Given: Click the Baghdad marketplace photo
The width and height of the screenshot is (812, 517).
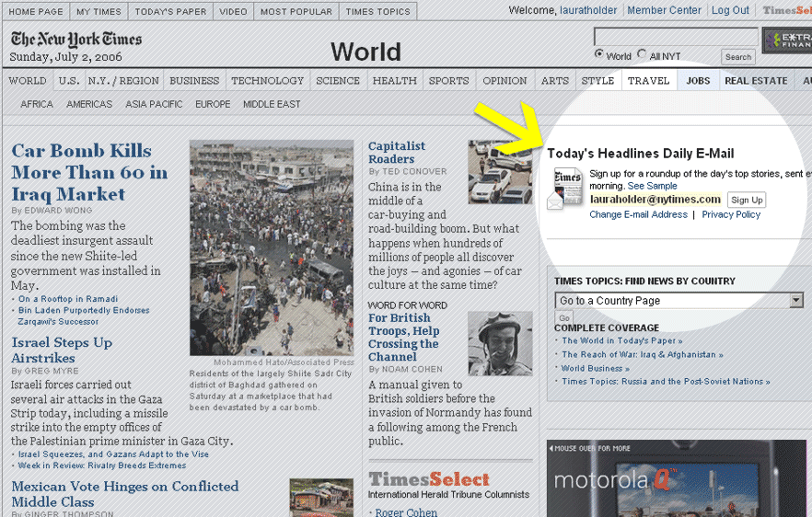Looking at the screenshot, I should (272, 247).
